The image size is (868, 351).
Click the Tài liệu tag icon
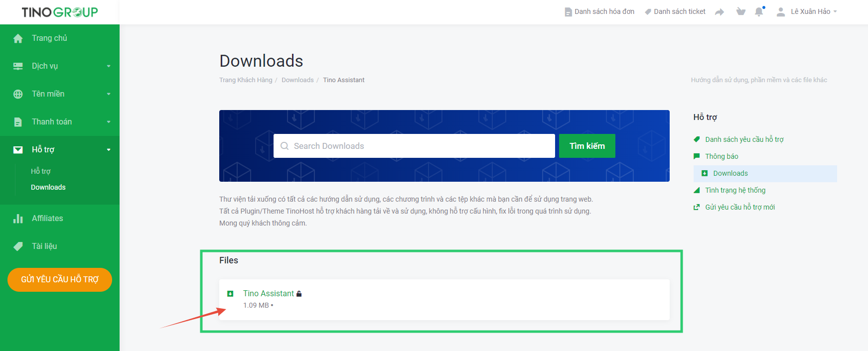tap(18, 246)
